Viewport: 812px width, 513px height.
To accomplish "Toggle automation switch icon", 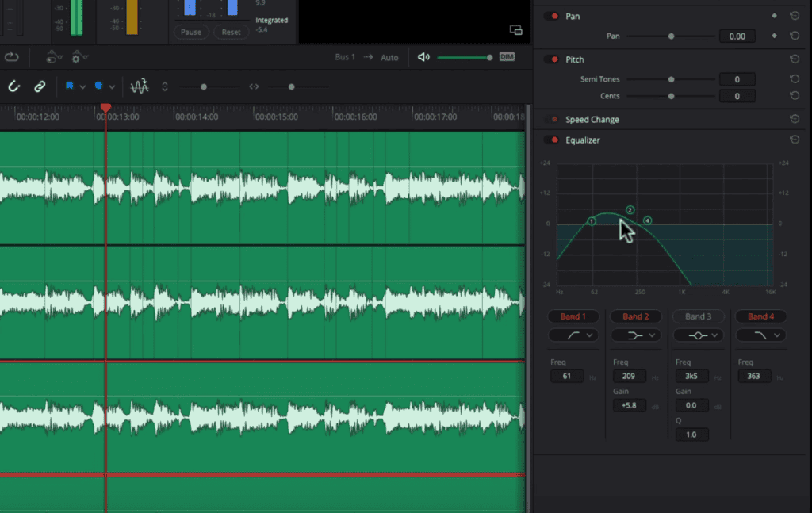I will pyautogui.click(x=54, y=57).
